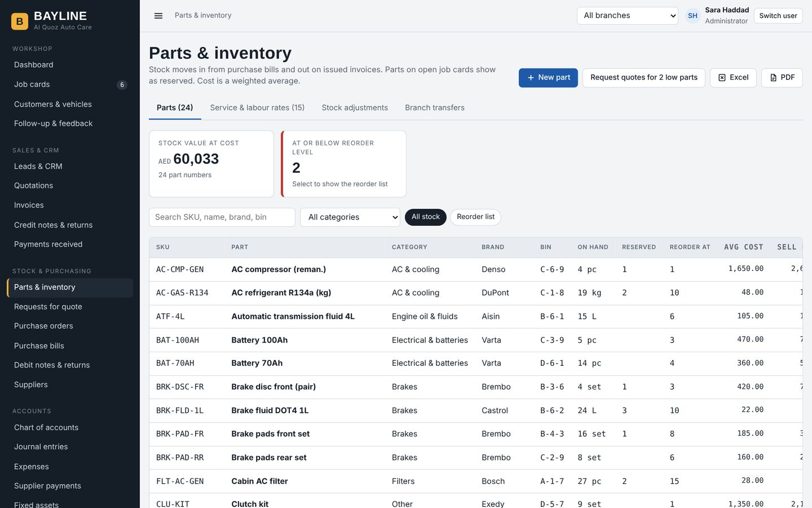The height and width of the screenshot is (508, 812).
Task: Select SKU BRK-FLD-1L cell
Action: 180,410
